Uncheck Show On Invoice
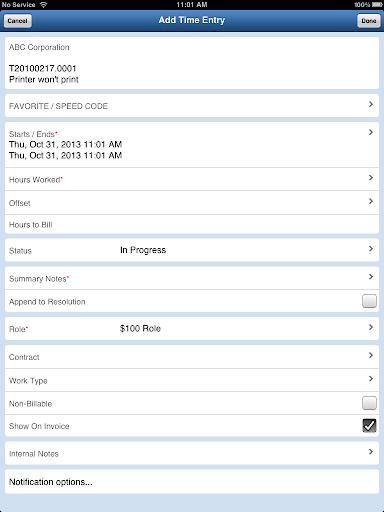This screenshot has width=384, height=512. tap(369, 426)
